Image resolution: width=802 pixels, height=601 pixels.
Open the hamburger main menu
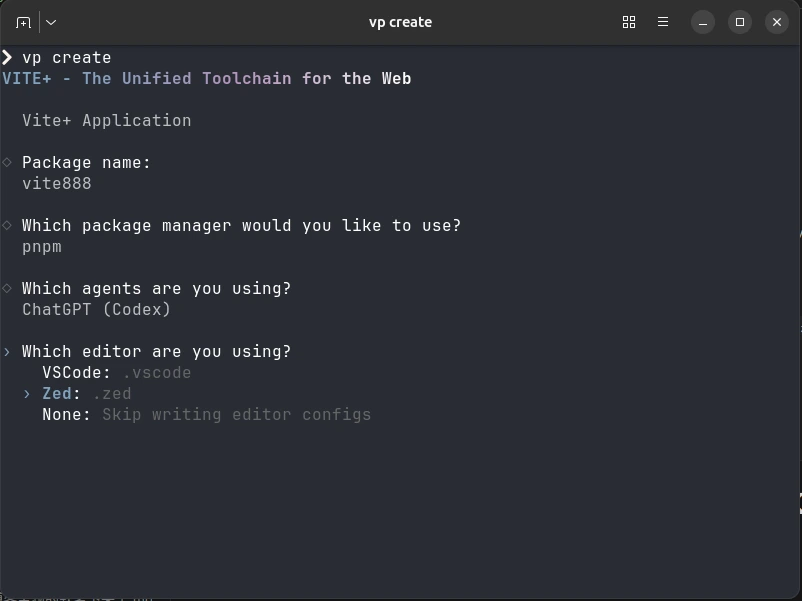pos(663,22)
